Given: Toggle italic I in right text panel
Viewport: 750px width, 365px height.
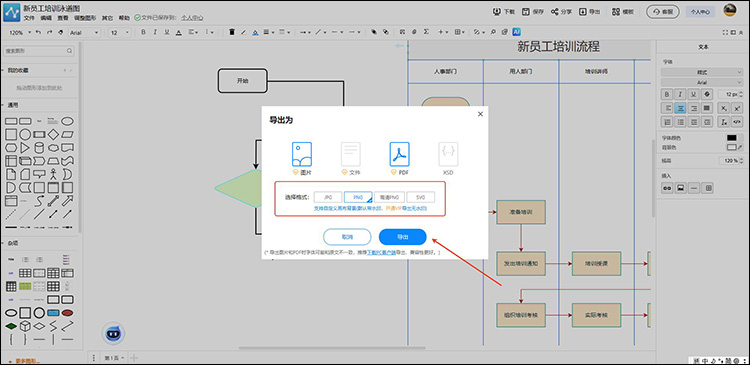Looking at the screenshot, I should pos(680,94).
